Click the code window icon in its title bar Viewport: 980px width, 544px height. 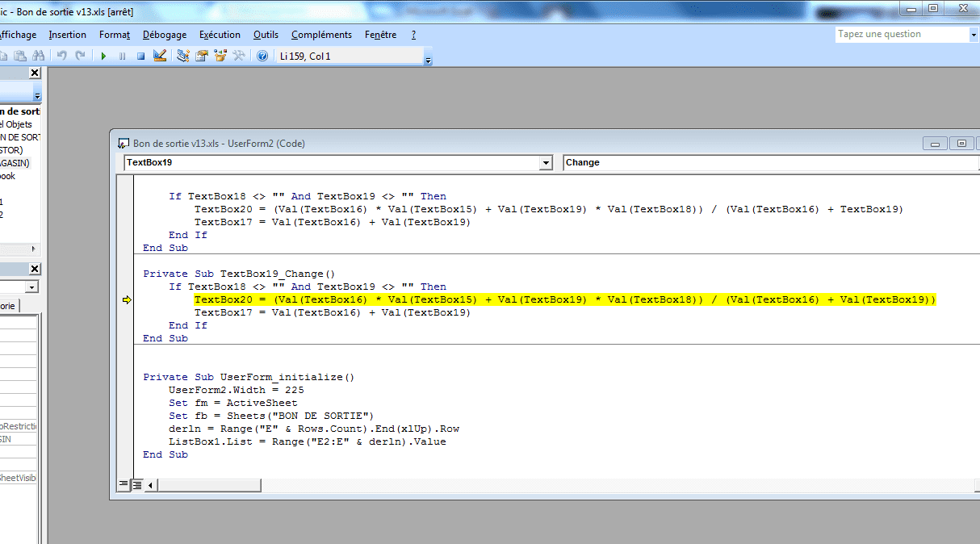pyautogui.click(x=124, y=143)
